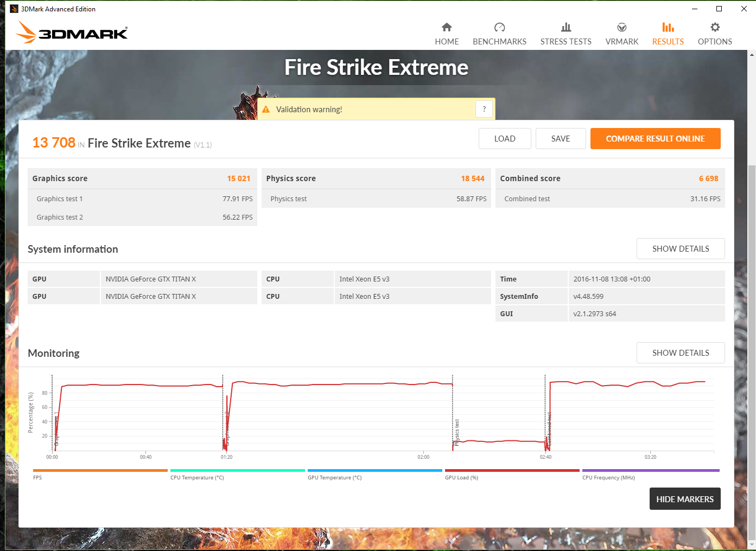The image size is (756, 551).
Task: Click COMPARE RESULT ONLINE
Action: 656,138
